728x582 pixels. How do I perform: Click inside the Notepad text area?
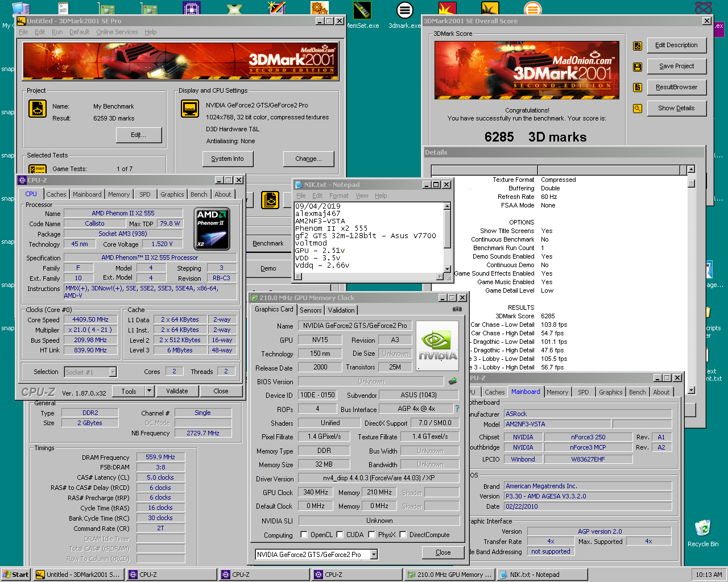369,237
